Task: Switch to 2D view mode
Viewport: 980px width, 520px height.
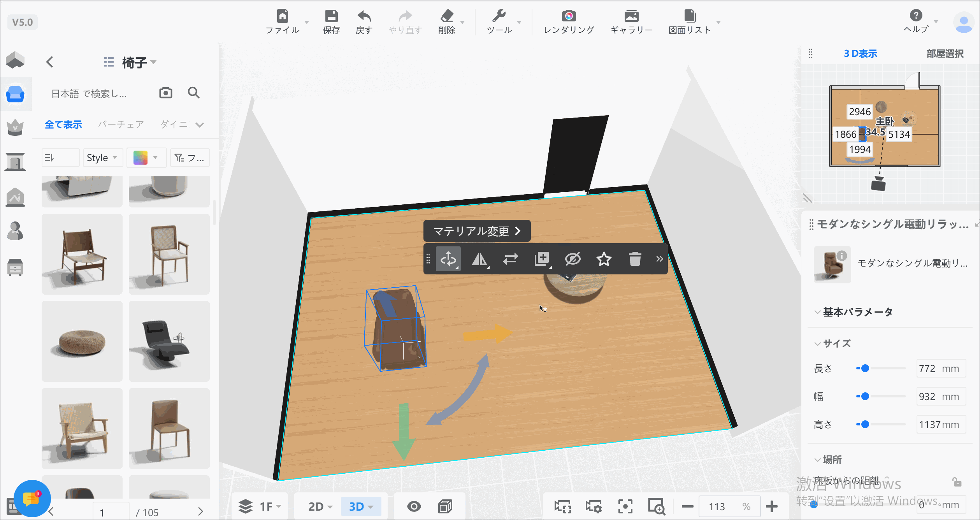Action: point(320,506)
